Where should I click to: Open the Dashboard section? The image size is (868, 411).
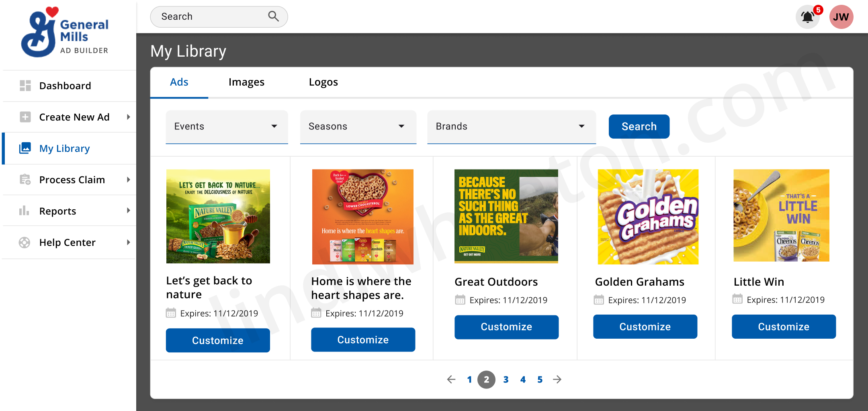[x=25, y=85]
